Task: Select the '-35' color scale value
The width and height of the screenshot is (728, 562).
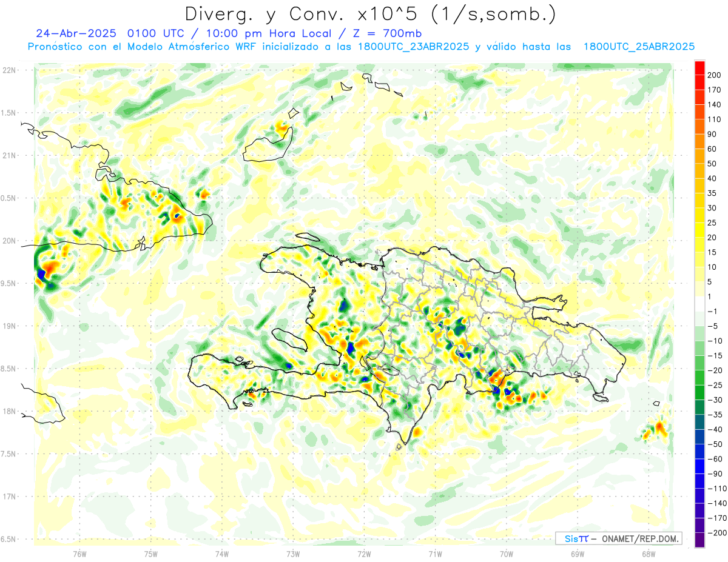Action: (715, 415)
